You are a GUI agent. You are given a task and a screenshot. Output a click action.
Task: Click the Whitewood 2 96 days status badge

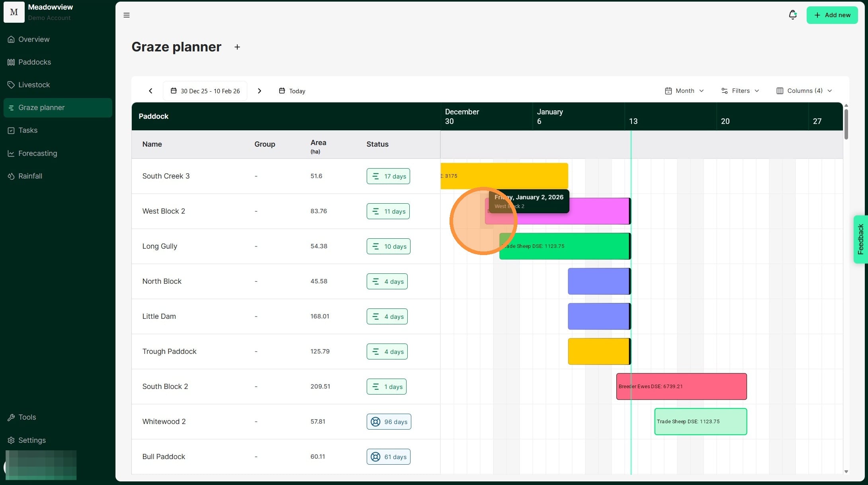[x=389, y=422]
